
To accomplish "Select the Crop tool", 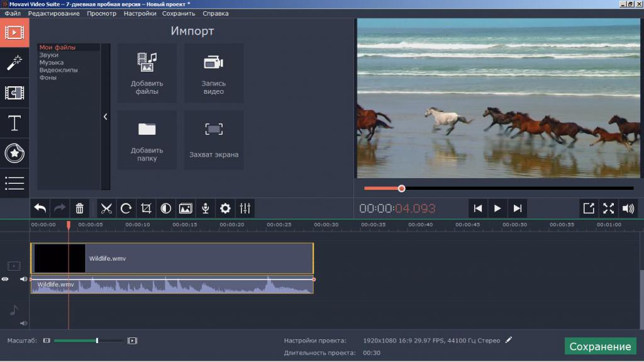I will (x=146, y=208).
